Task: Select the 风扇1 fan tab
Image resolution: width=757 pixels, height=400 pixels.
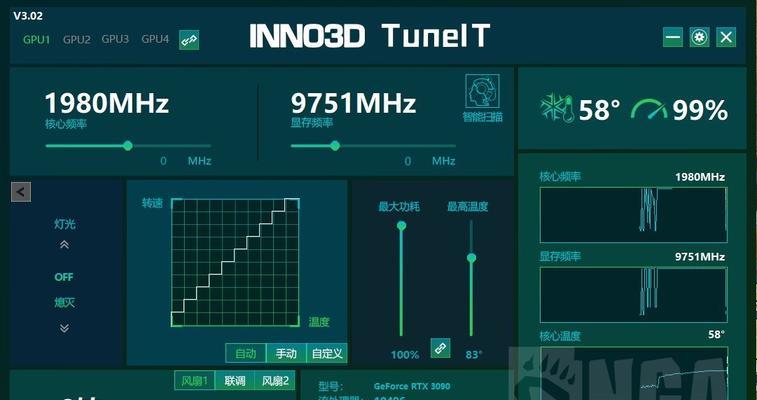Action: (194, 381)
